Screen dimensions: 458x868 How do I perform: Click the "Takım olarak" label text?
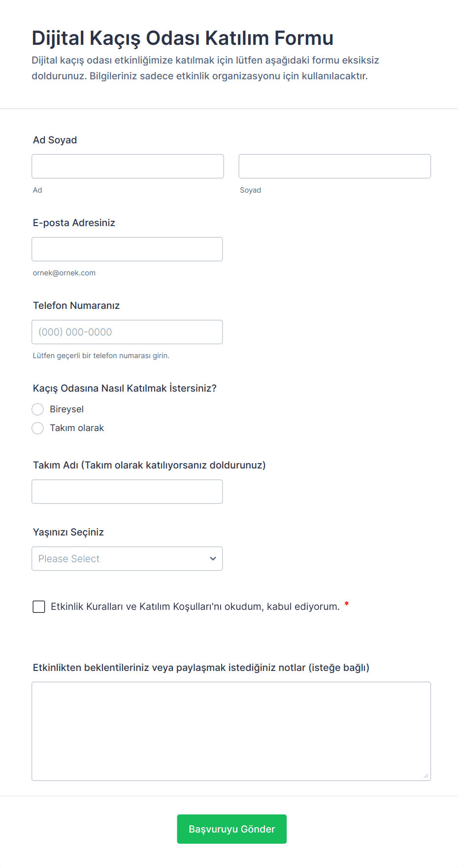tap(77, 429)
